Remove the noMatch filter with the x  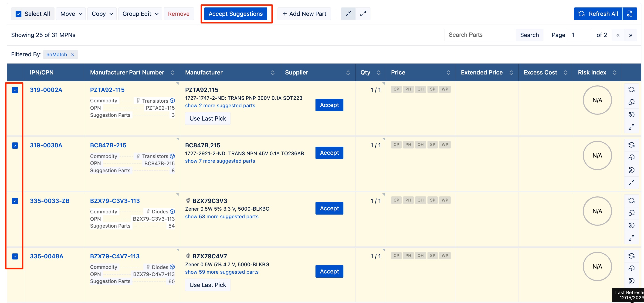(72, 55)
